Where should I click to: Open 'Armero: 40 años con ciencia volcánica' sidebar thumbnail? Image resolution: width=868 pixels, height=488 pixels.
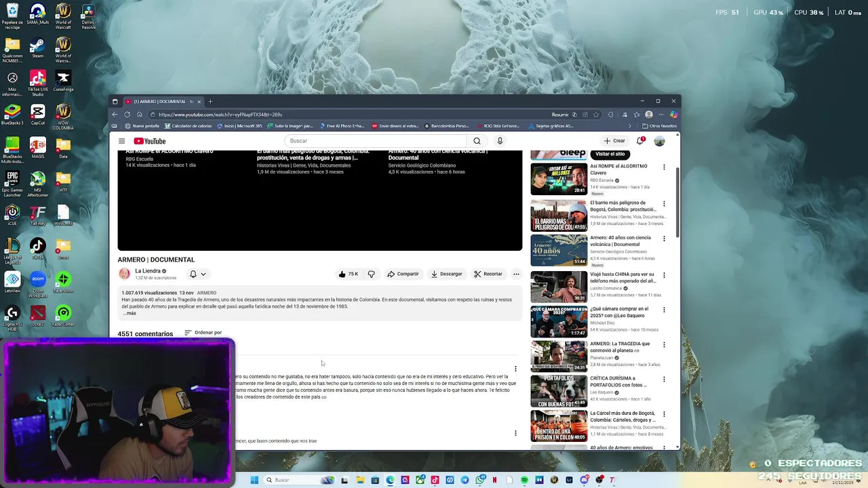click(x=559, y=250)
